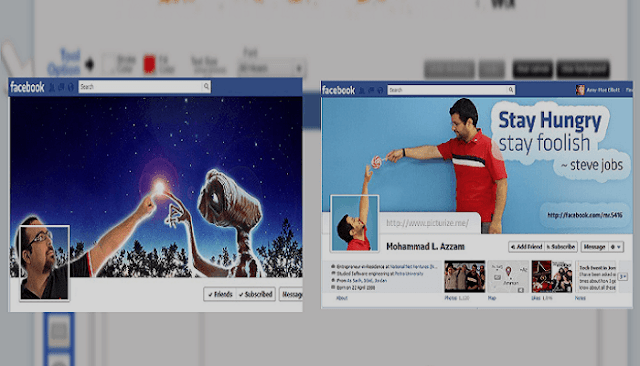Toggle the checked Subscribed button
Image resolution: width=640 pixels, height=366 pixels.
pyautogui.click(x=256, y=294)
